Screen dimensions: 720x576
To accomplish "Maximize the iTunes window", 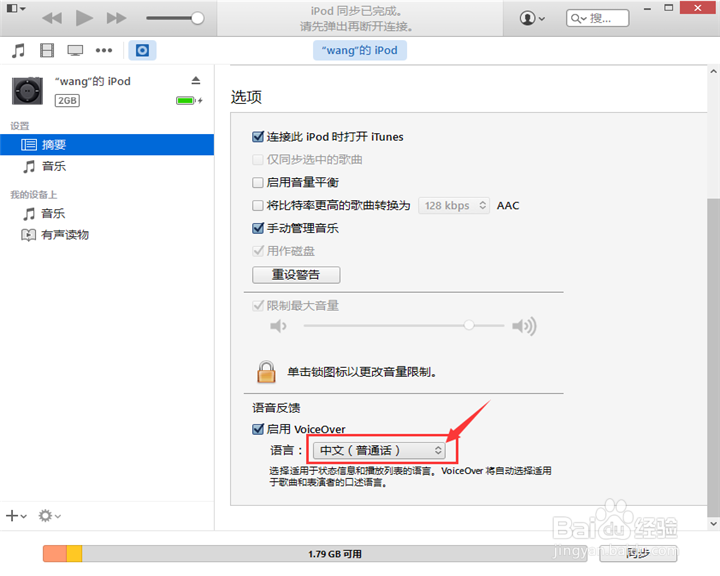I will coord(669,8).
